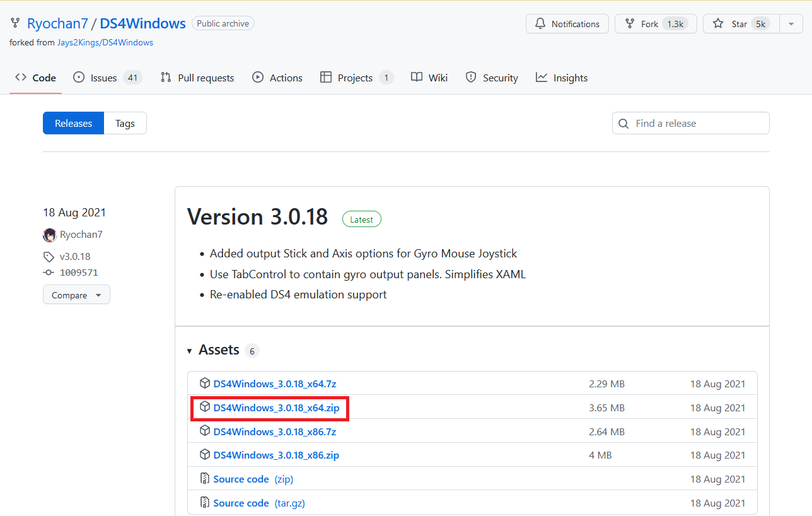Viewport: 812px width, 516px height.
Task: Click the tag icon beside v3.0.18
Action: (x=49, y=257)
